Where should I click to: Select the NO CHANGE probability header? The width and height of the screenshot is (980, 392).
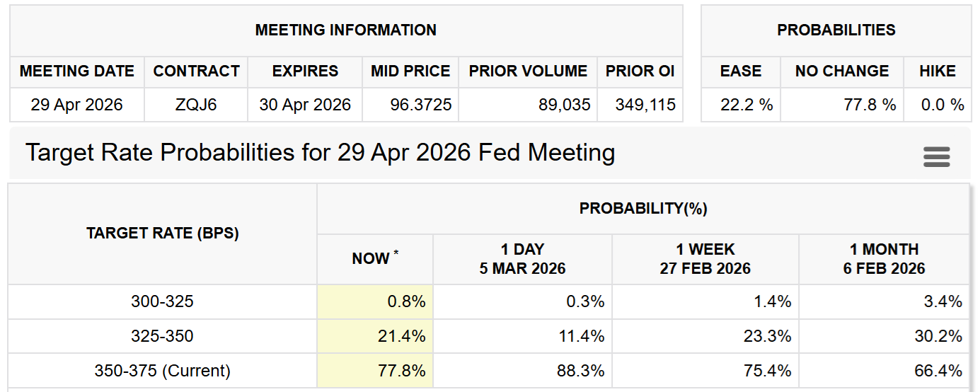pos(841,71)
